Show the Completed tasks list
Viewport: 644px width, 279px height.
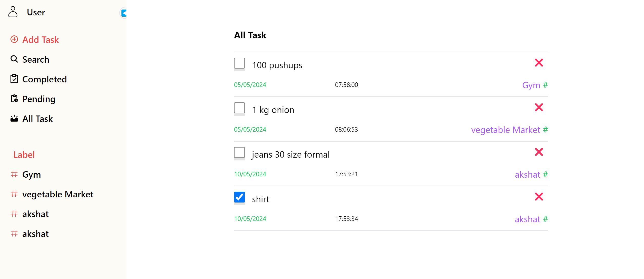[x=44, y=79]
